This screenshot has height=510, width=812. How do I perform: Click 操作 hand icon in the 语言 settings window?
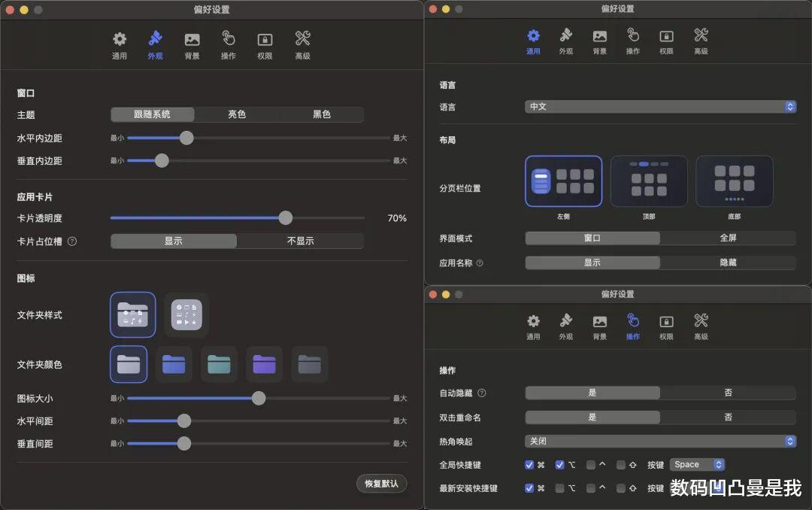(x=633, y=35)
